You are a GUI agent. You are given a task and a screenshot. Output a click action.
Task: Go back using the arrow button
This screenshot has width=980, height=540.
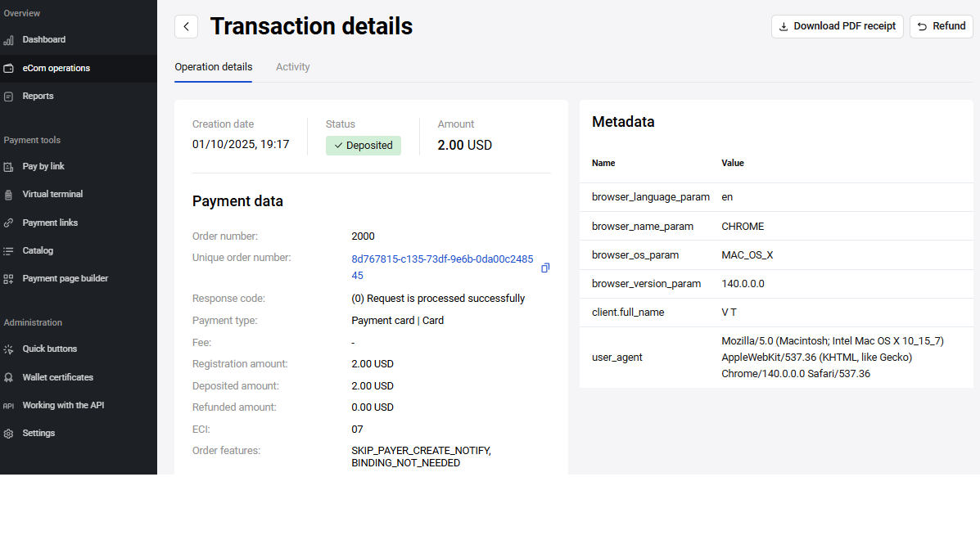[186, 26]
